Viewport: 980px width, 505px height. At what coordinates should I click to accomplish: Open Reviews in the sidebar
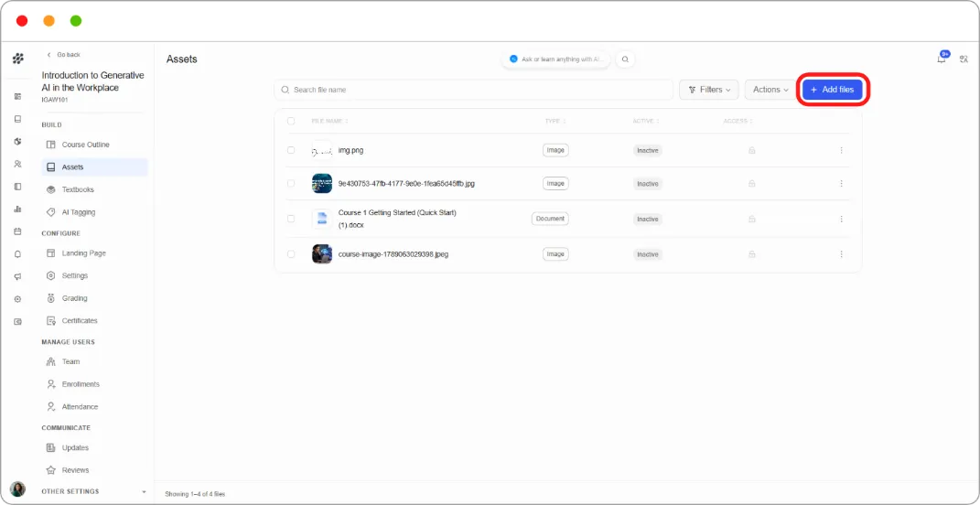coord(94,470)
